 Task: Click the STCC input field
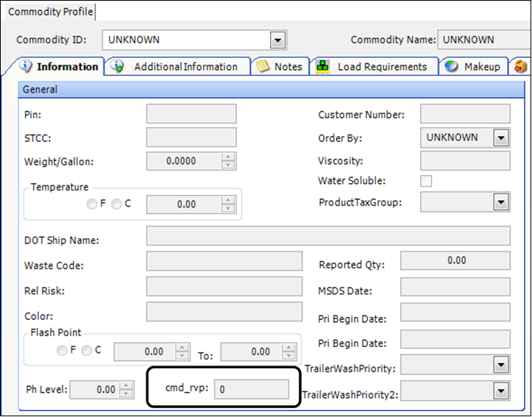pyautogui.click(x=191, y=138)
